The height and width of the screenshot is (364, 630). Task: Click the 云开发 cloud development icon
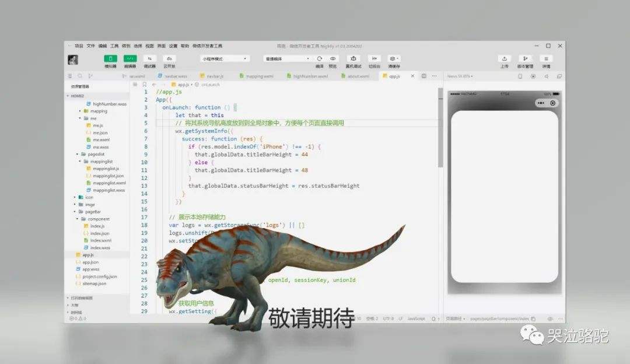[x=169, y=58]
